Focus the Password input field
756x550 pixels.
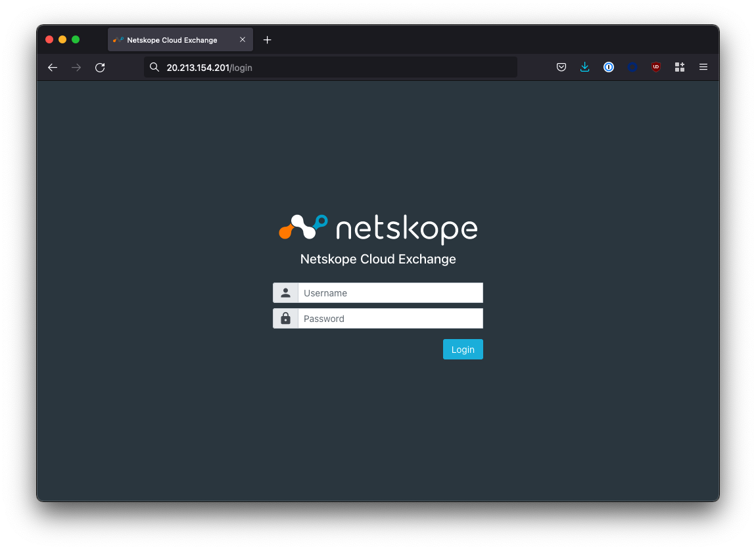point(390,319)
